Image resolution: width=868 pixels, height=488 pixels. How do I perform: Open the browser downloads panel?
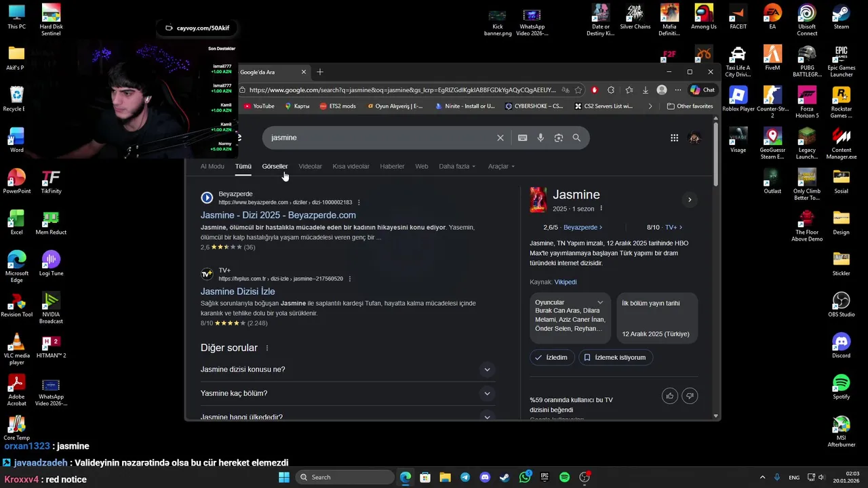tap(645, 89)
